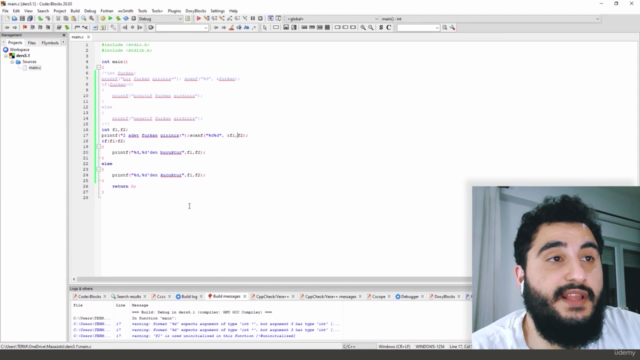This screenshot has height=360, width=640.
Task: Select main.c in project tree
Action: pyautogui.click(x=35, y=68)
